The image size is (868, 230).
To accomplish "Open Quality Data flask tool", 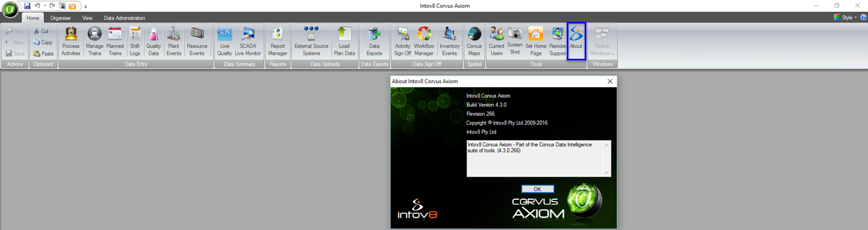I will pos(153,41).
